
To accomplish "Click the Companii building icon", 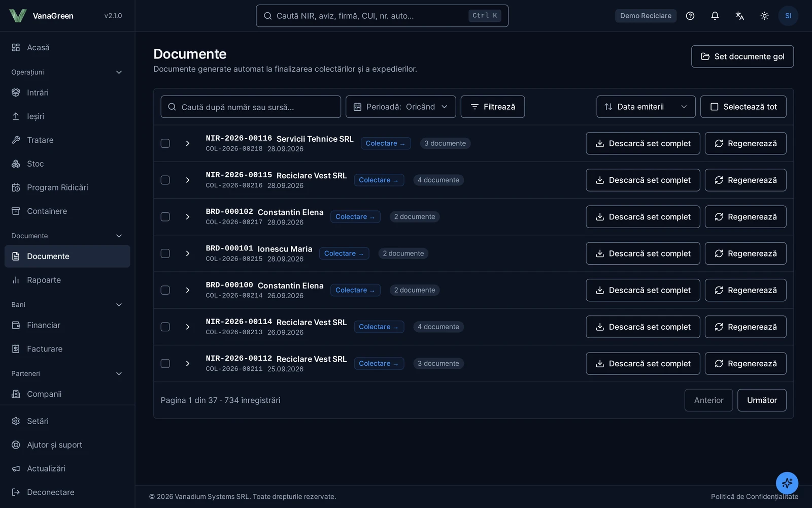I will point(16,394).
